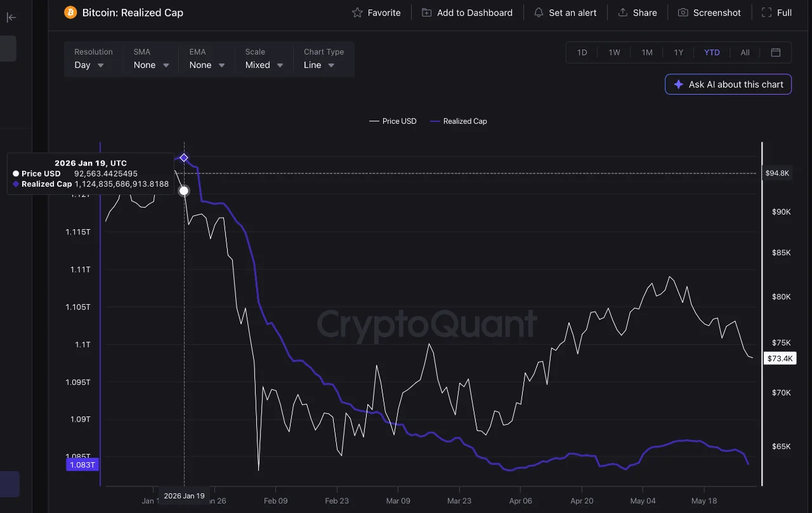Click the 1.115T left axis label
This screenshot has width=812, height=513.
click(x=78, y=232)
